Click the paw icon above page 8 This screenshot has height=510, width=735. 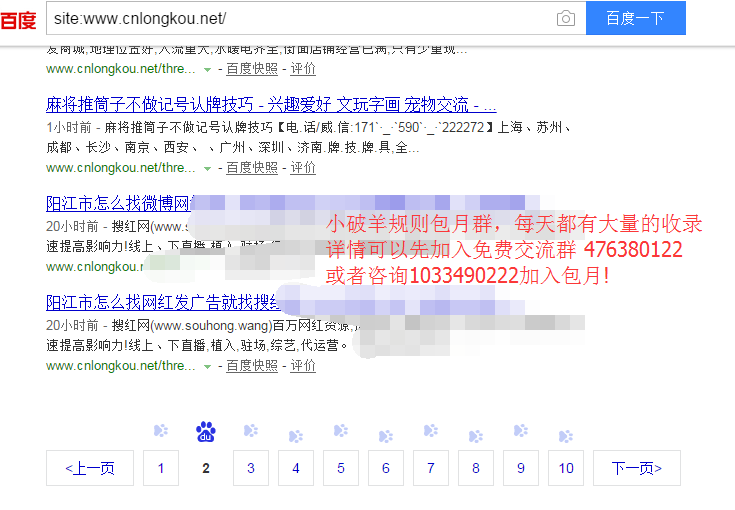pos(476,436)
